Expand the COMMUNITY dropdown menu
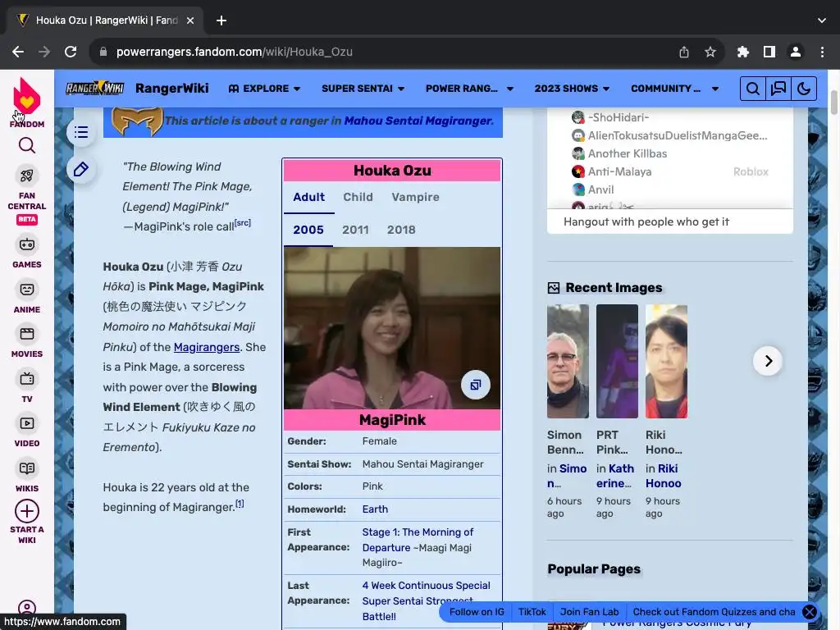The image size is (840, 630). tap(674, 89)
